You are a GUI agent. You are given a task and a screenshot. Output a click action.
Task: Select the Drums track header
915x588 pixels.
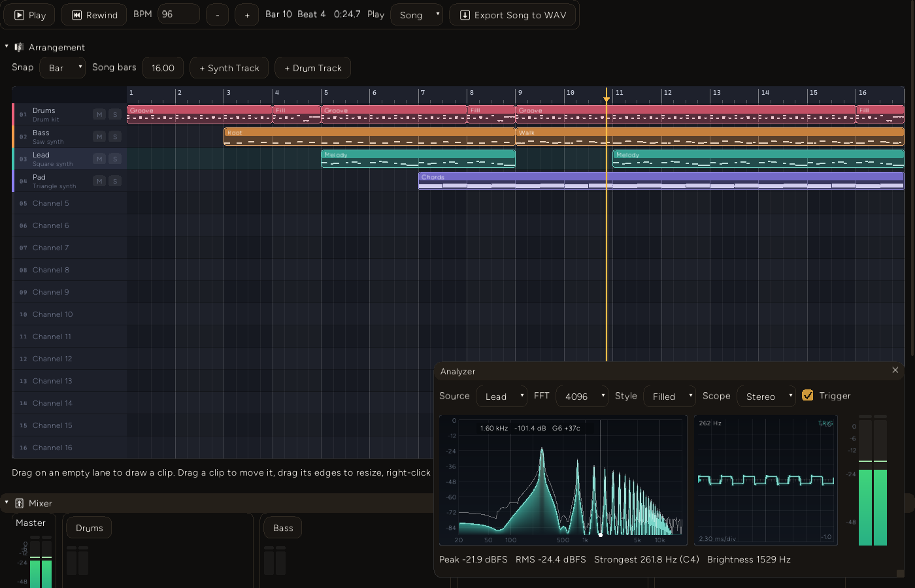69,114
